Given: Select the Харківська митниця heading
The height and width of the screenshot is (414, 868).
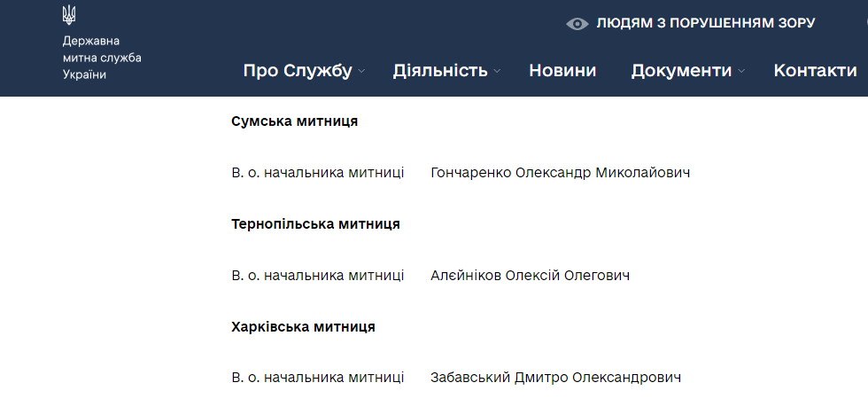Looking at the screenshot, I should point(303,327).
